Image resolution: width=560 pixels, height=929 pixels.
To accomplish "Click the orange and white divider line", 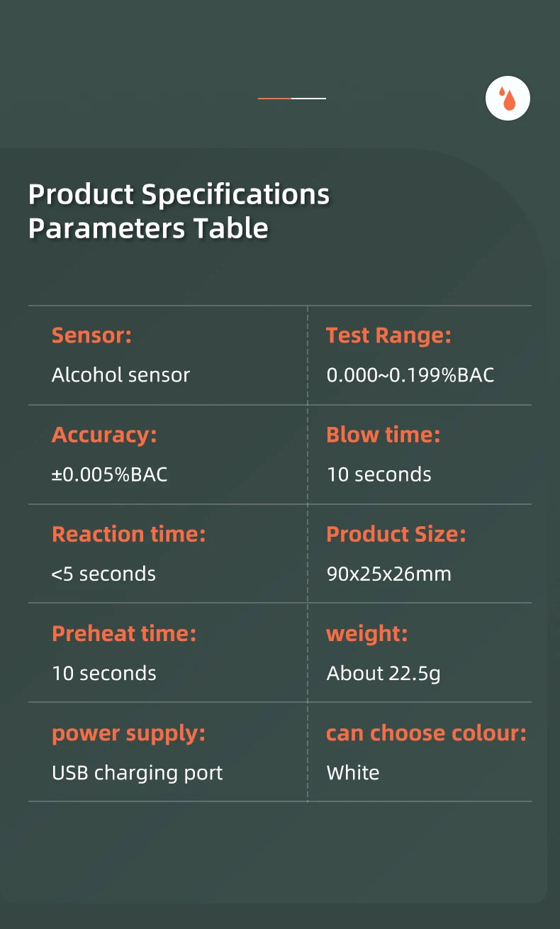I will pyautogui.click(x=292, y=98).
